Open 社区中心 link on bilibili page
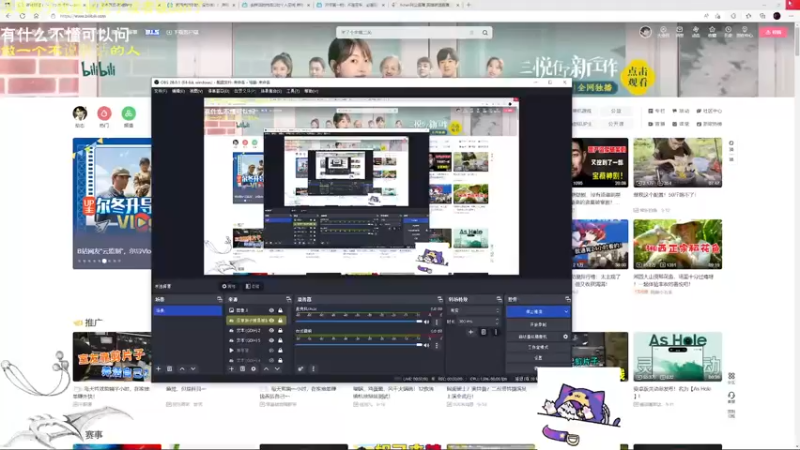 [x=709, y=111]
